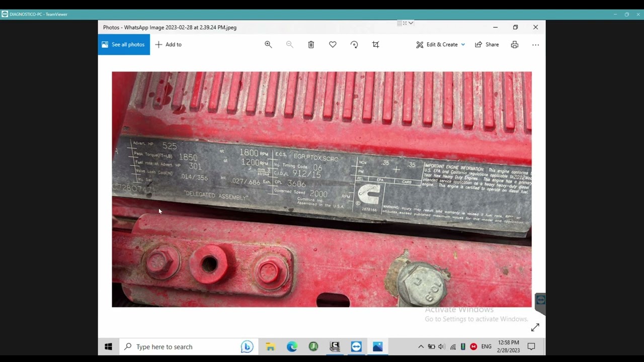Show hidden system tray icons
Image resolution: width=644 pixels, height=362 pixels.
click(421, 346)
